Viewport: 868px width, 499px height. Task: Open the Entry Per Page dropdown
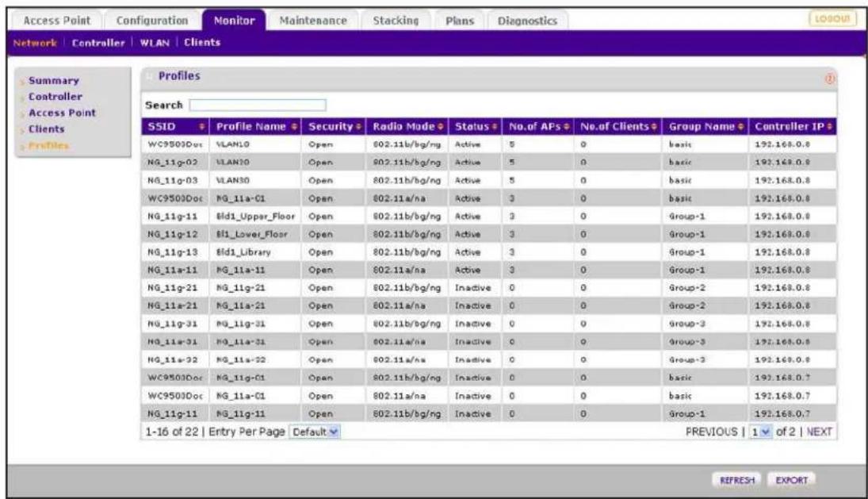tap(315, 432)
